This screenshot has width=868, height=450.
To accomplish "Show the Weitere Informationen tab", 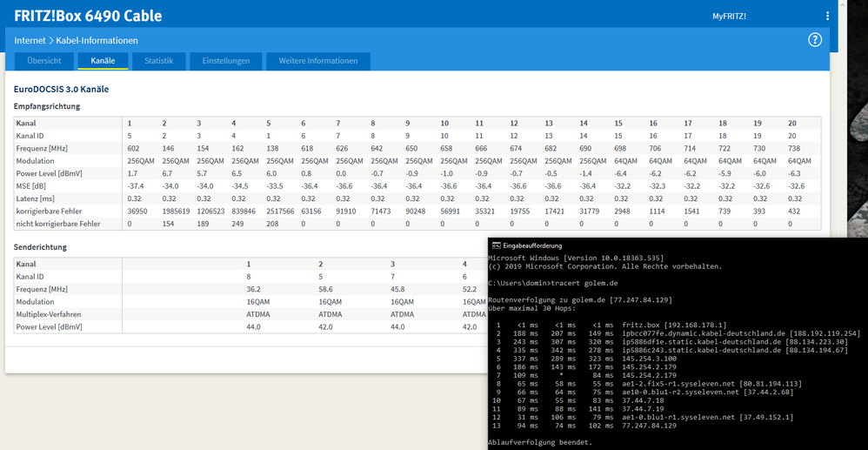I will point(318,61).
